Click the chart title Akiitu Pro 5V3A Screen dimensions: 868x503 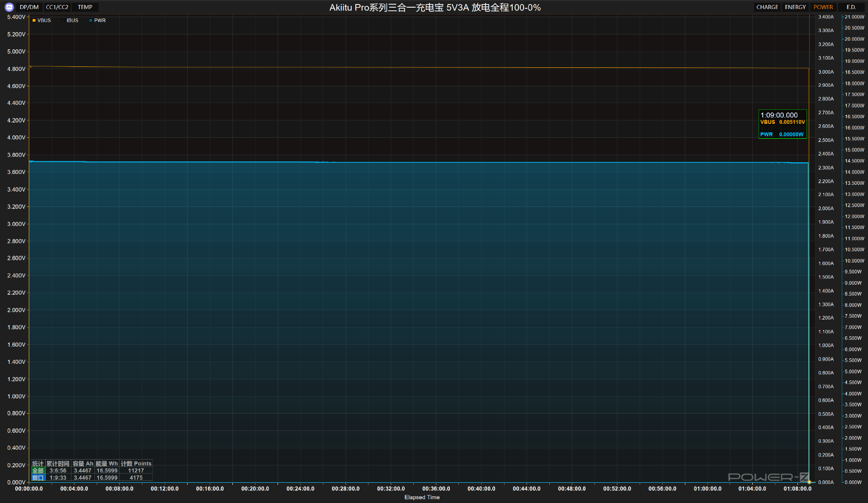coord(435,8)
